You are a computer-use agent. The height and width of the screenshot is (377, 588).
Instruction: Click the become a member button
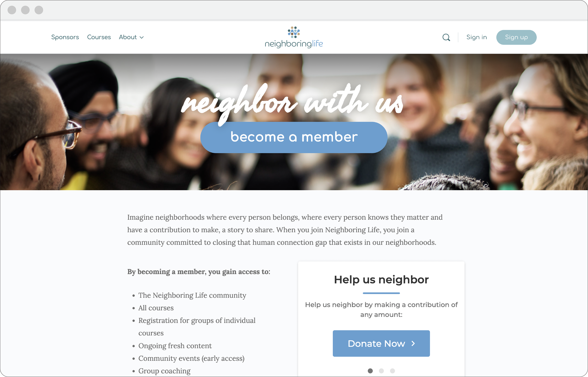click(294, 137)
